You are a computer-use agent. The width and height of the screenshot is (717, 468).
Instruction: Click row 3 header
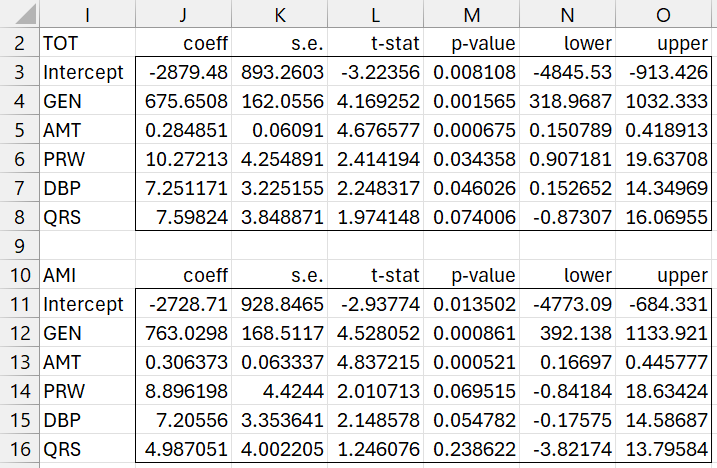pos(17,72)
